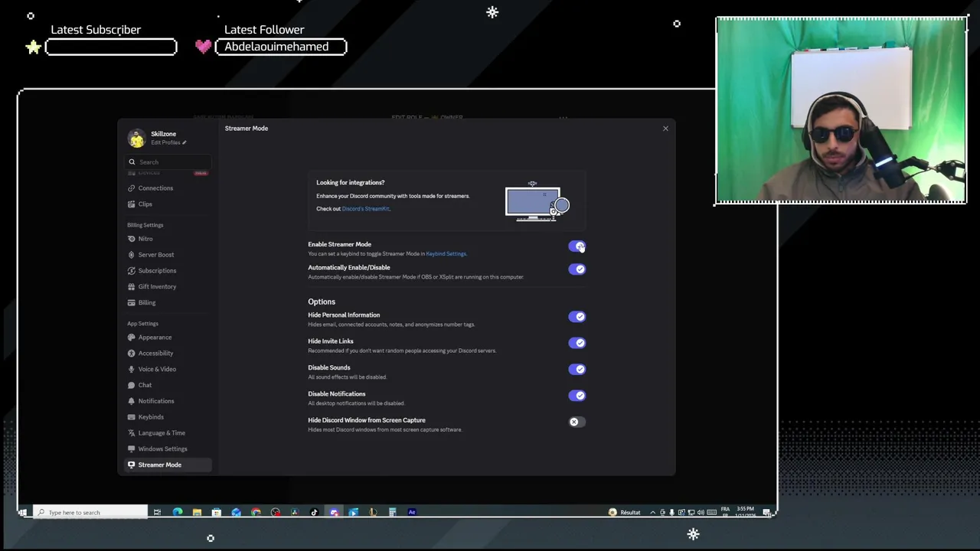Screen dimensions: 980x551
Task: Open Appearance via its palette icon
Action: 132,337
